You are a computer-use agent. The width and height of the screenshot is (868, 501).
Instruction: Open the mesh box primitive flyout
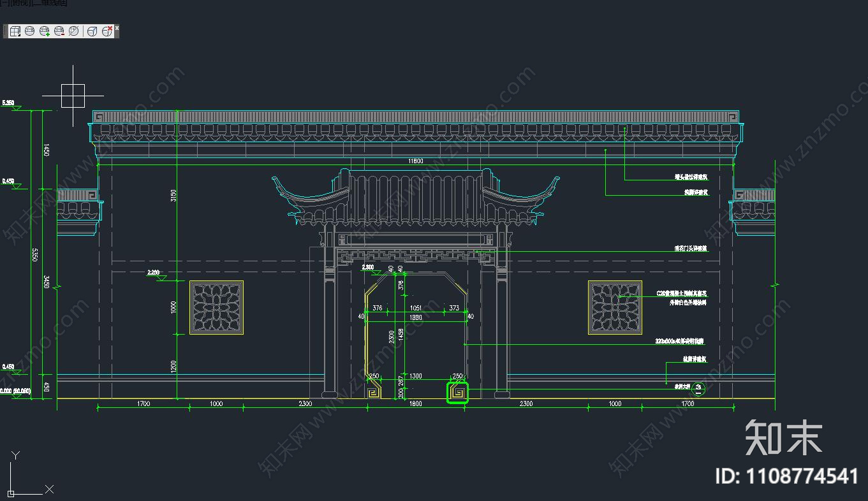[x=15, y=31]
